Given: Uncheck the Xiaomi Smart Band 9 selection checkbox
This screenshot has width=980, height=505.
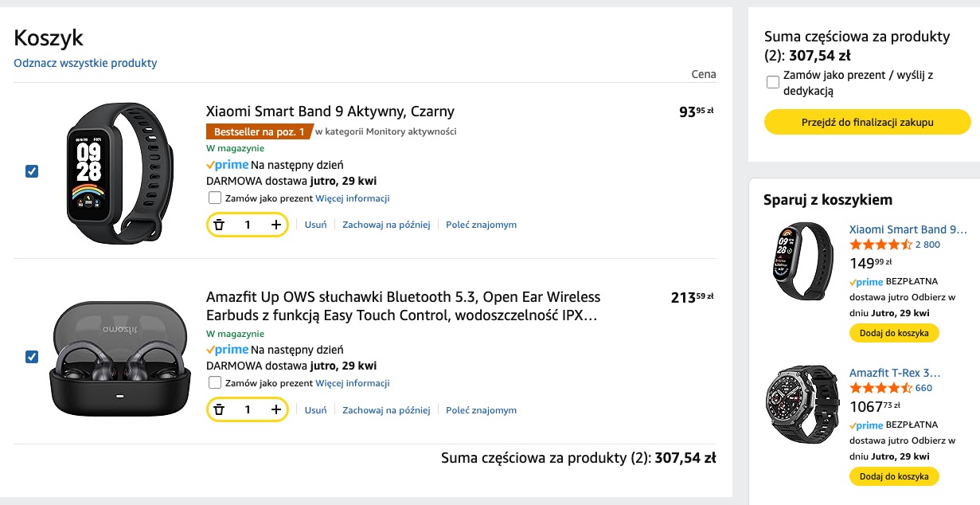Looking at the screenshot, I should (x=32, y=171).
